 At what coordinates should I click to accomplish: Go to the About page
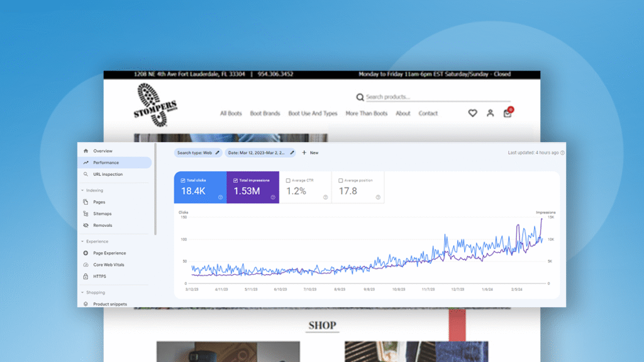pyautogui.click(x=403, y=113)
